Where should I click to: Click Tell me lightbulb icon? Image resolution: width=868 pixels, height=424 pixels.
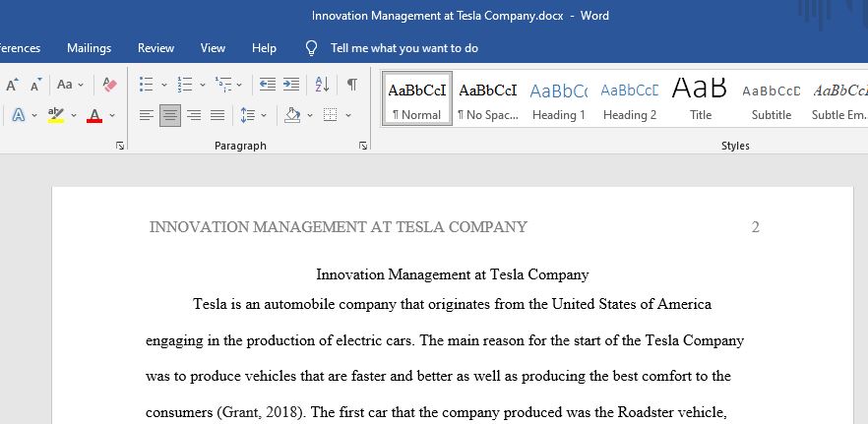(x=312, y=49)
